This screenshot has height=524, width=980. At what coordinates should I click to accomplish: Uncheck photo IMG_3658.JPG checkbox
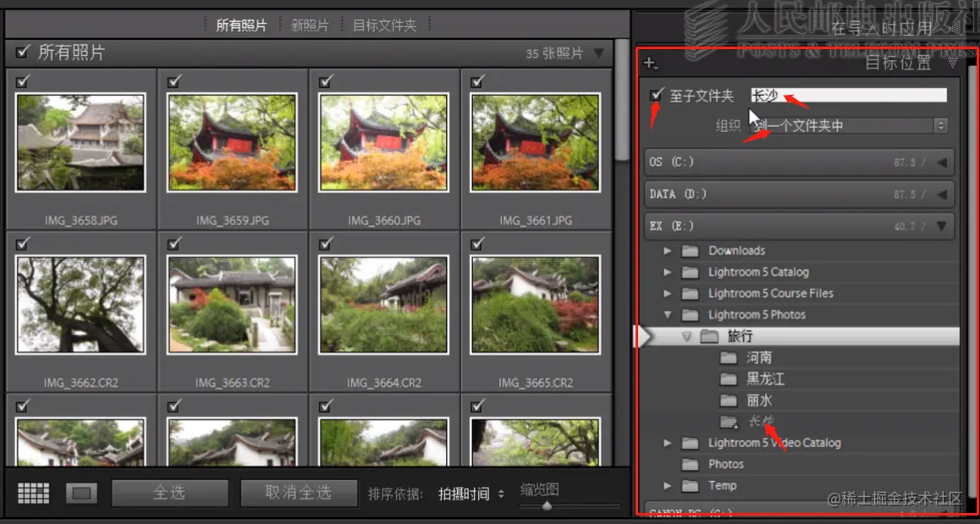click(x=23, y=80)
